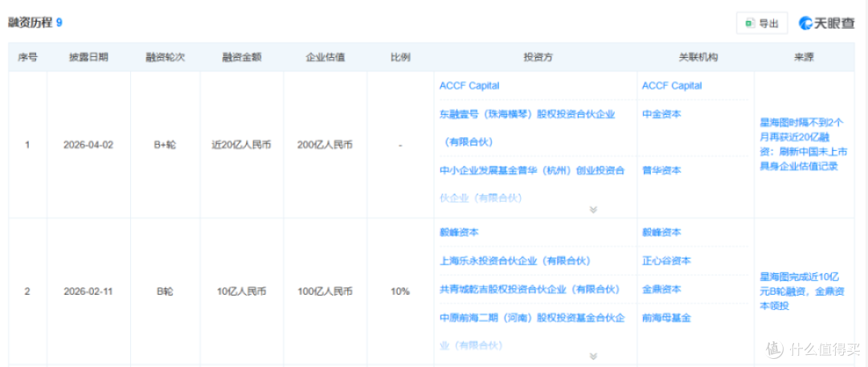
Task: Expand more investors in B+轮 row
Action: tap(593, 210)
